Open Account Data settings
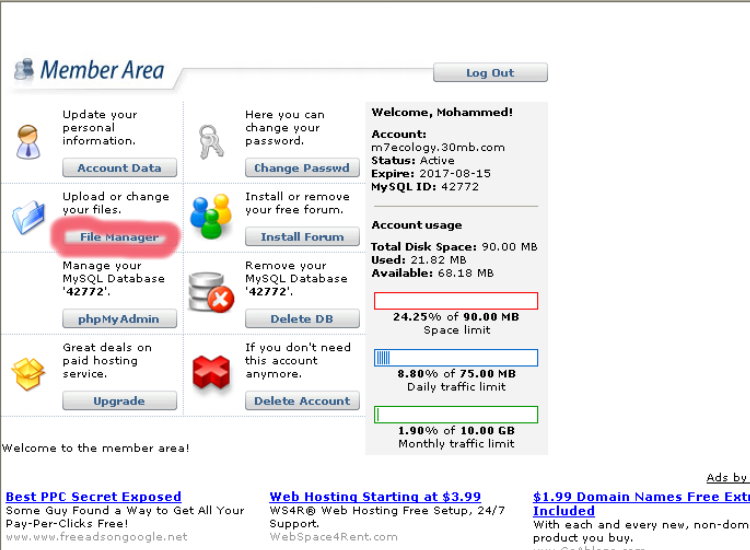This screenshot has width=750, height=550. tap(119, 168)
